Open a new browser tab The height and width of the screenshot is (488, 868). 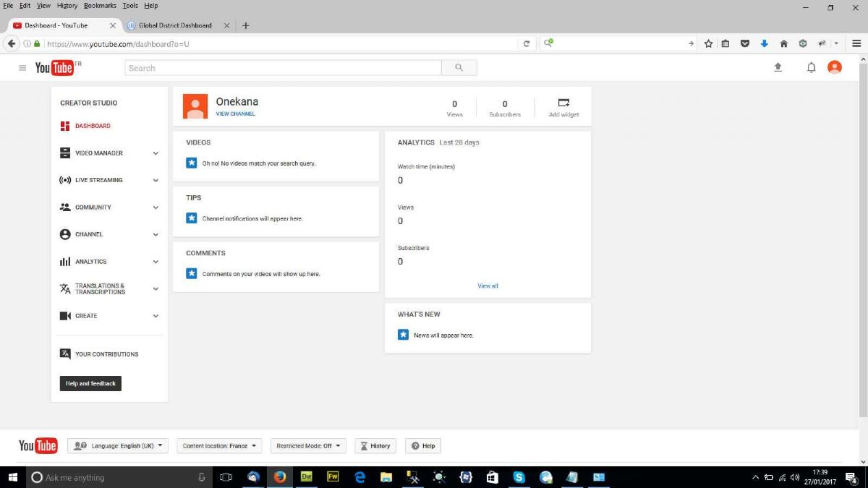pos(246,25)
